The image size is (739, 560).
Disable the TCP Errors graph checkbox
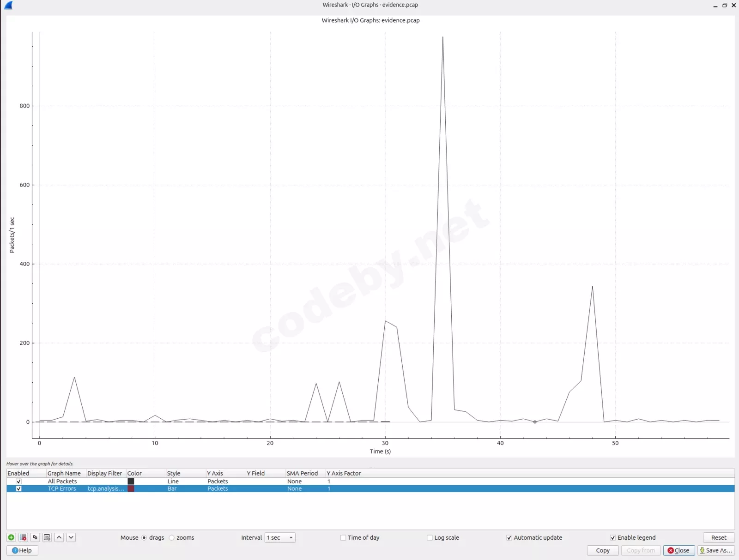19,488
